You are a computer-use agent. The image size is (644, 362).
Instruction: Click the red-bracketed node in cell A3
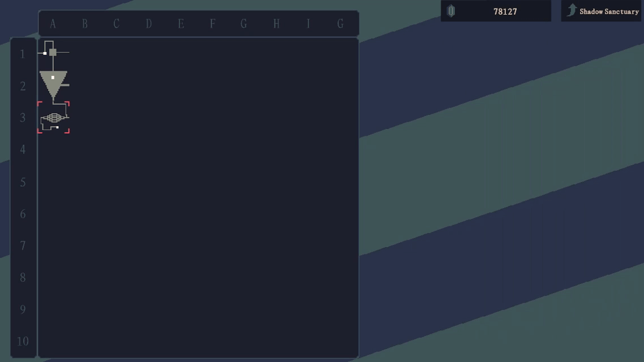click(53, 118)
